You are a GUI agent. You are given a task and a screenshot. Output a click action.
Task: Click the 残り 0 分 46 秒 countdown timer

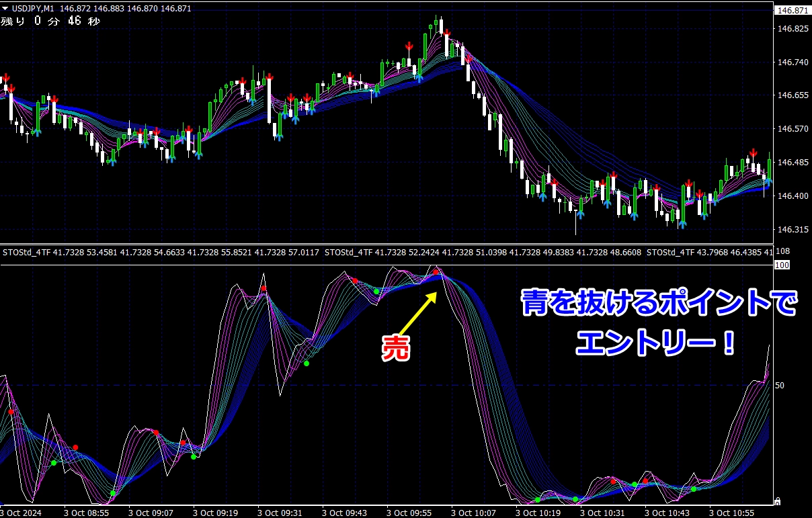click(50, 21)
